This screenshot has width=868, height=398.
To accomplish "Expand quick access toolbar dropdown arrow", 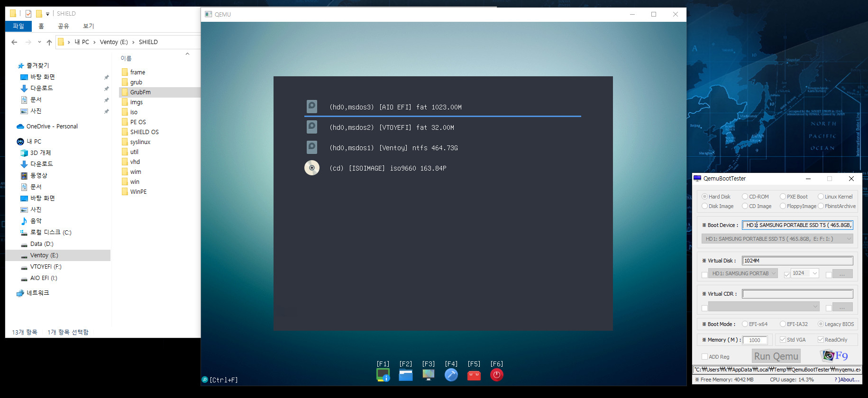I will tap(47, 14).
